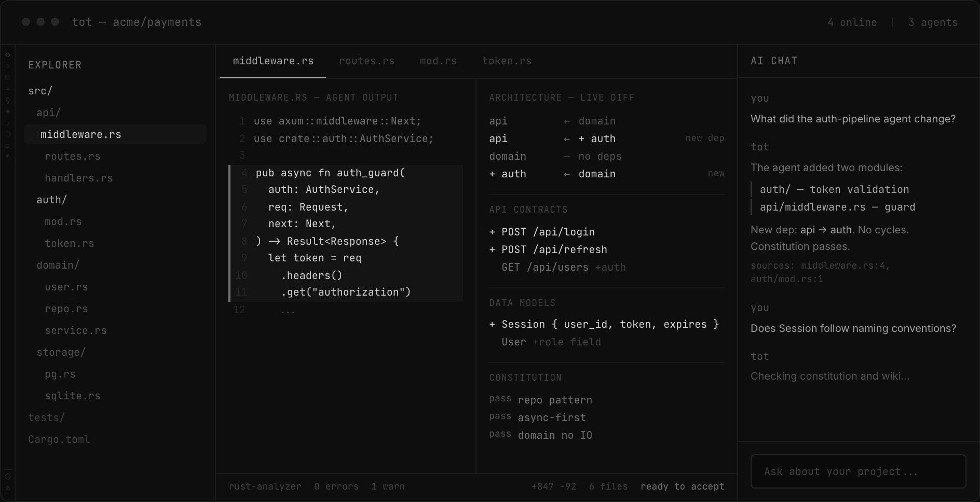
Task: Open settings gear at sidebar bottom
Action: coord(8,489)
